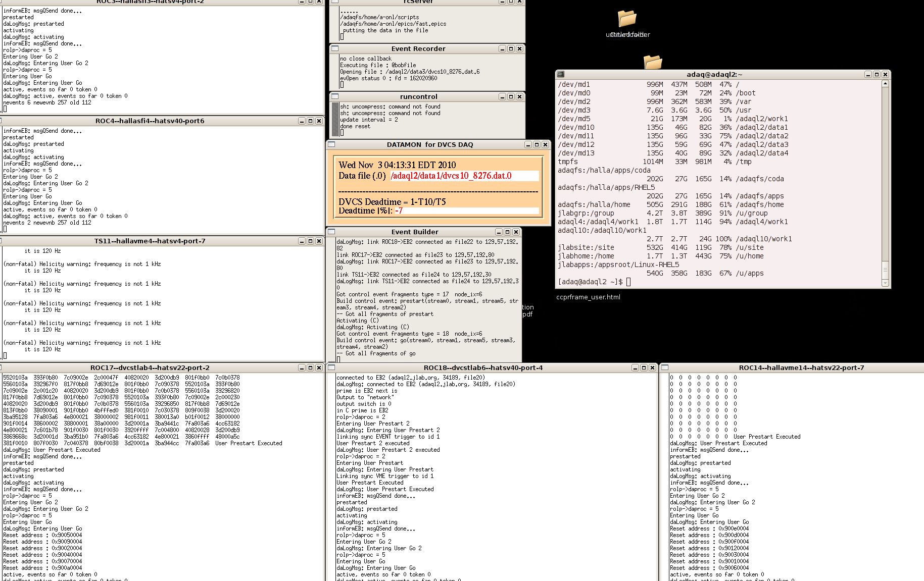Click 'DVCS Deadtime = 1-T10/T5' text
924x581 pixels.
392,201
